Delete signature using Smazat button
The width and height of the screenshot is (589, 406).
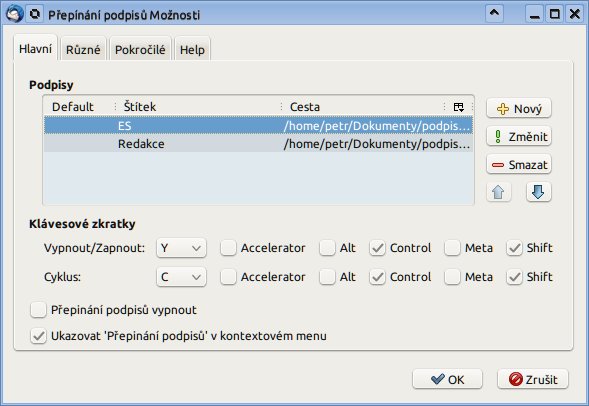coord(519,165)
